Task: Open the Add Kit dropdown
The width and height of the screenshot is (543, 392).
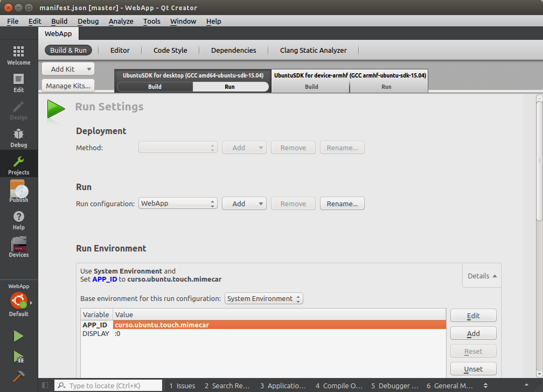Action: 68,69
